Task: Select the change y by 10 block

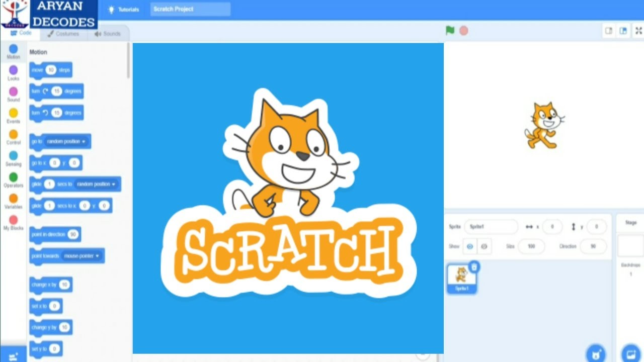Action: (51, 327)
